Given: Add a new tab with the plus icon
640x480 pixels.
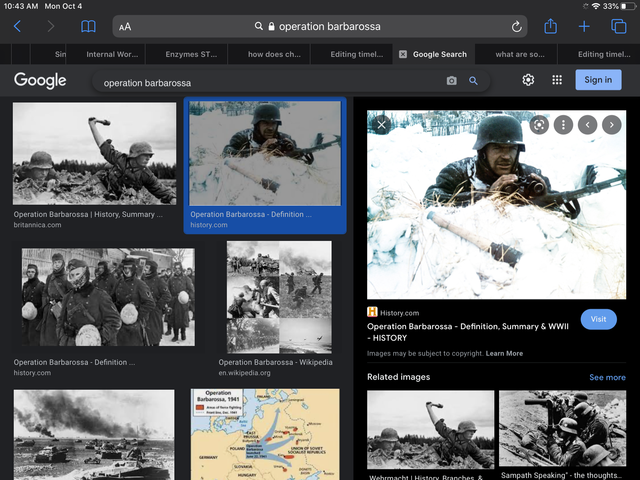Looking at the screenshot, I should pos(584,27).
